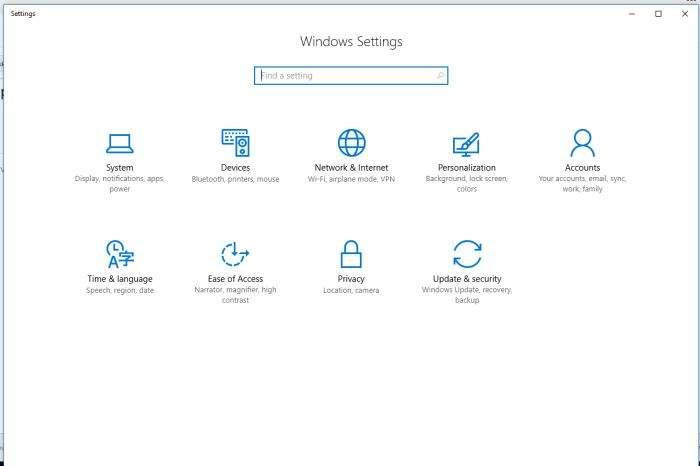Viewport: 700px width, 466px height.
Task: Open the Devices keyboard and speaker icon
Action: (x=236, y=143)
